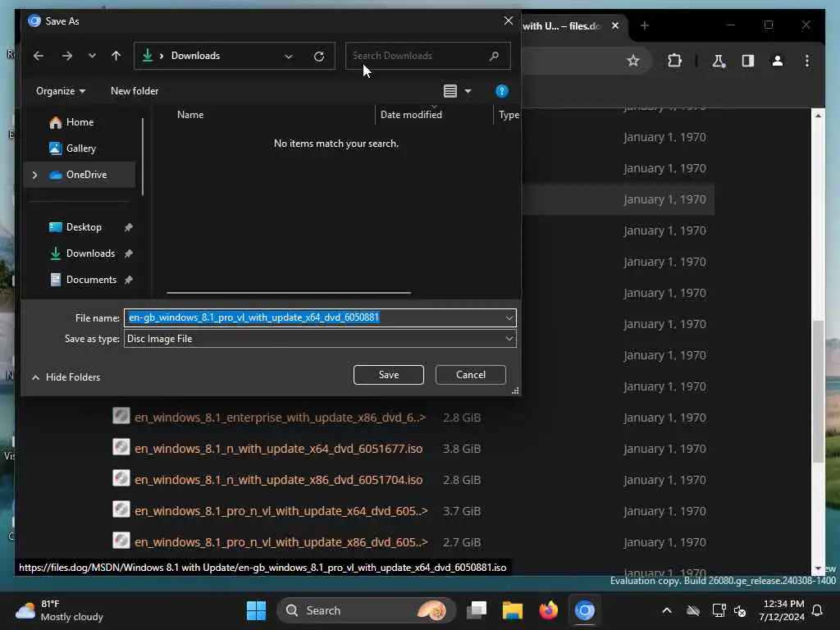This screenshot has height=630, width=840.
Task: Refresh the Downloads folder view
Action: [319, 57]
